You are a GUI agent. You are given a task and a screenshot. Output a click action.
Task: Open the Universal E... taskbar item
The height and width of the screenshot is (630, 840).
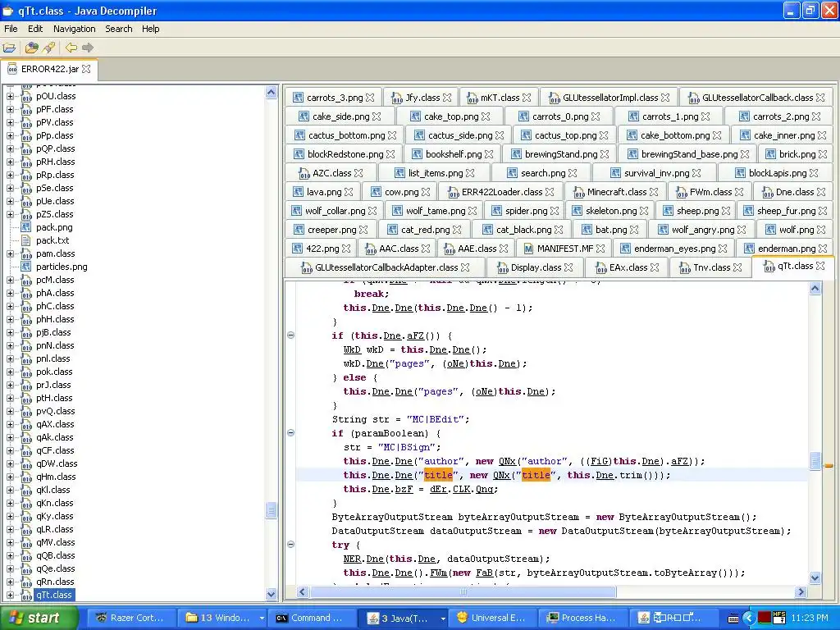tap(491, 618)
